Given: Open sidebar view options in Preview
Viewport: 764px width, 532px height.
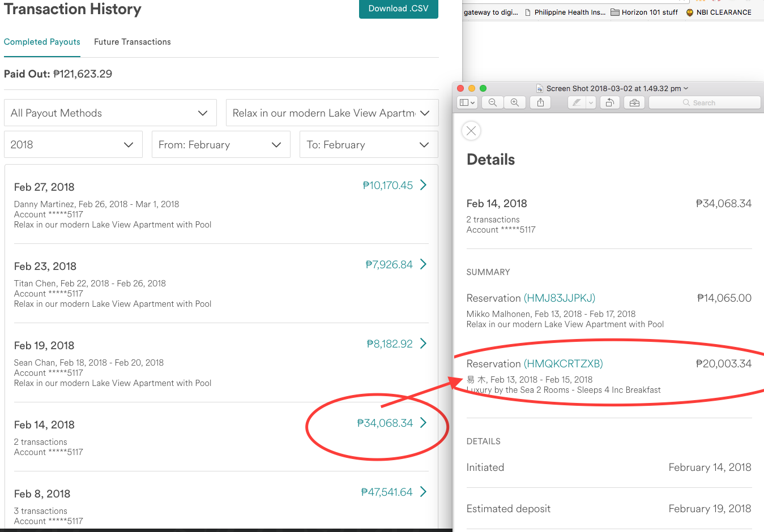Looking at the screenshot, I should click(466, 102).
